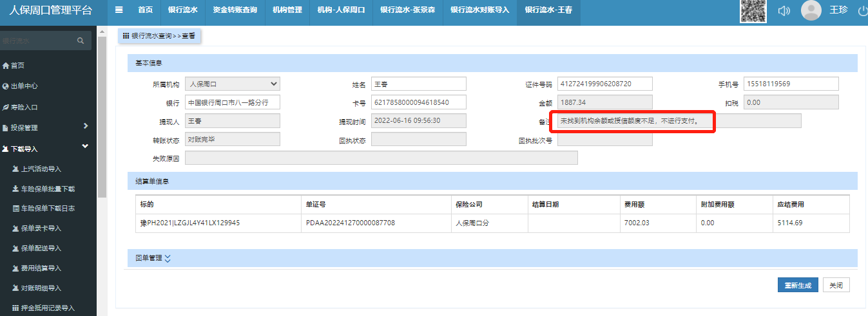Click the 备注 remark field
This screenshot has height=316, width=868.
click(679, 121)
